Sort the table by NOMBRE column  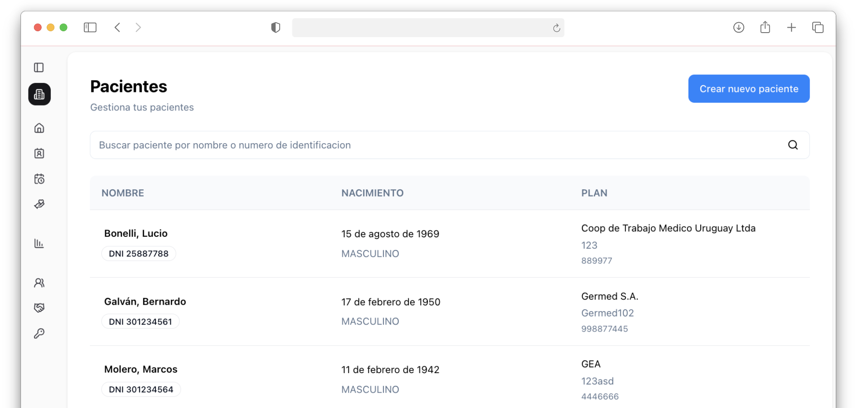coord(122,192)
